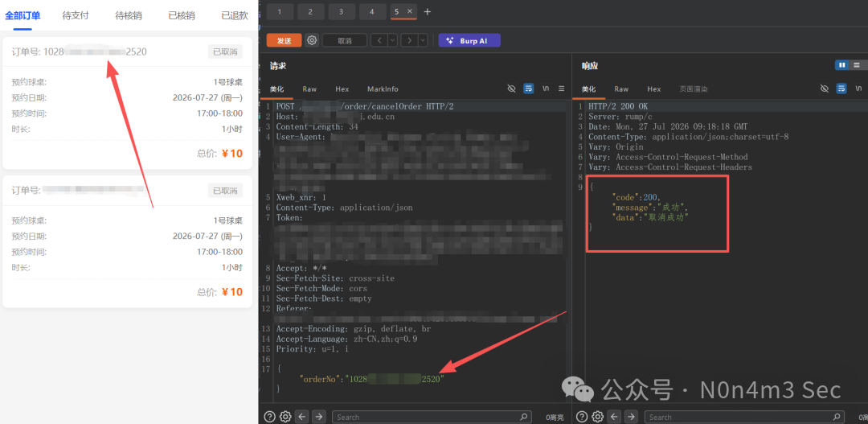Launch Burp AI
Screen dimensions: 868x424
coord(469,40)
